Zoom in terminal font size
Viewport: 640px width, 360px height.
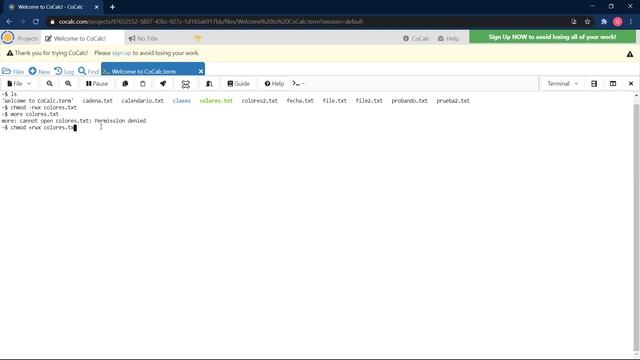pyautogui.click(x=68, y=84)
